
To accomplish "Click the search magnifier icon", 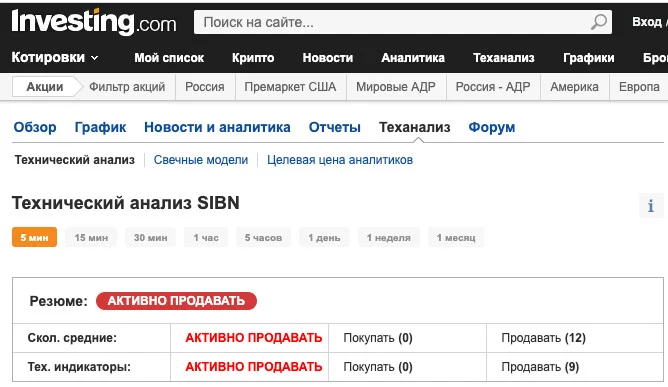I will click(x=599, y=22).
